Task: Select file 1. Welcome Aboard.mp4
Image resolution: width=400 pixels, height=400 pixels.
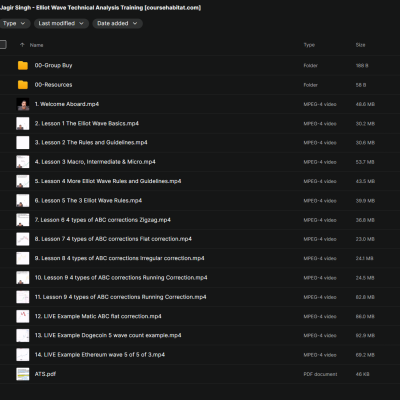Action: 67,104
